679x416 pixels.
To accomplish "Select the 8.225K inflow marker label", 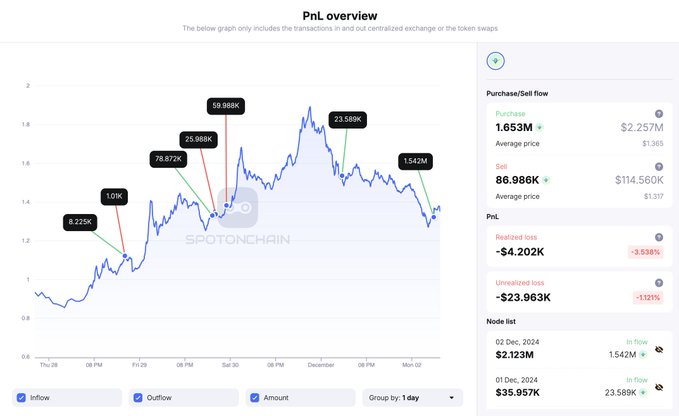I will [80, 222].
